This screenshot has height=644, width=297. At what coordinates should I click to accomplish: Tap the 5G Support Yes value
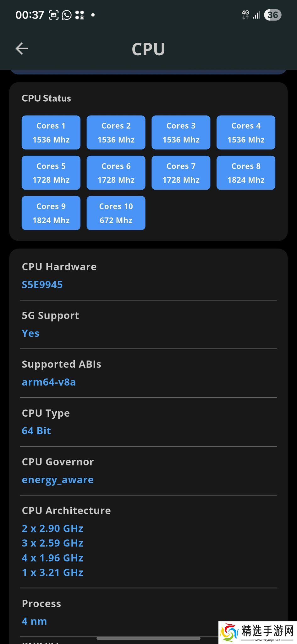click(x=30, y=333)
